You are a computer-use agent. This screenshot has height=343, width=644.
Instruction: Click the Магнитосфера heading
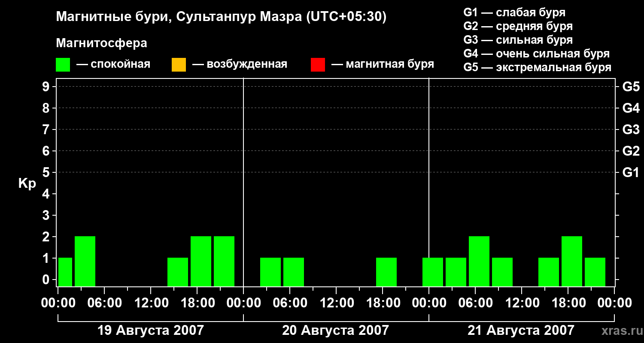point(101,43)
